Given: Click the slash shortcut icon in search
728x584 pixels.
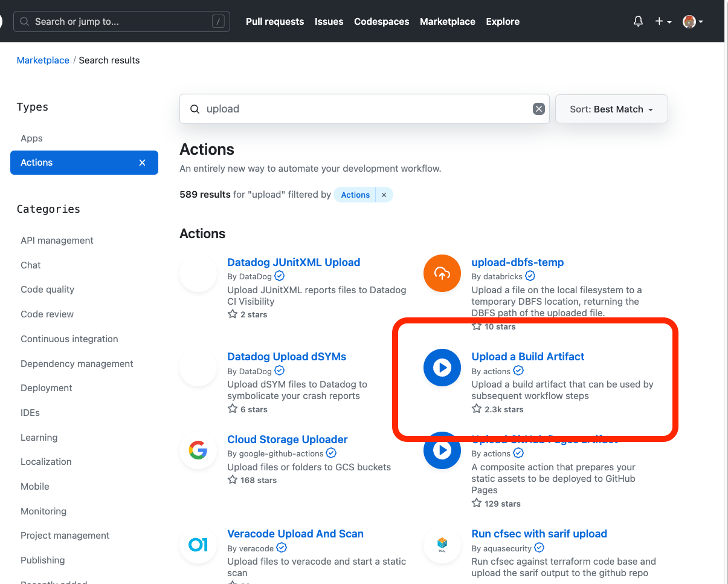Looking at the screenshot, I should pyautogui.click(x=218, y=22).
